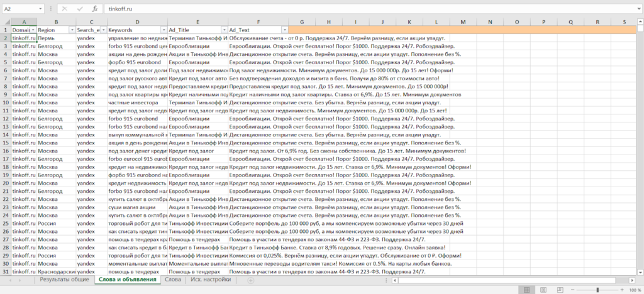
Task: Click previous sheet navigation arrow
Action: pos(10,280)
